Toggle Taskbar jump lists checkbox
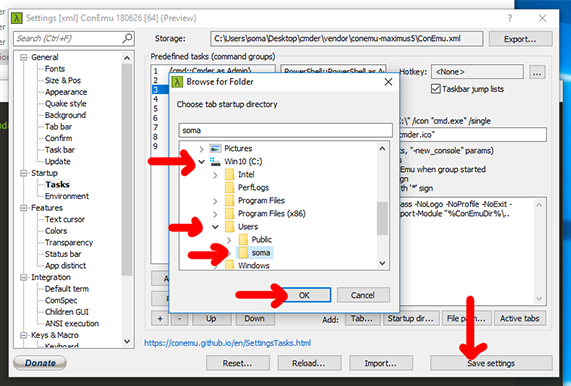This screenshot has height=386, width=571. point(436,89)
